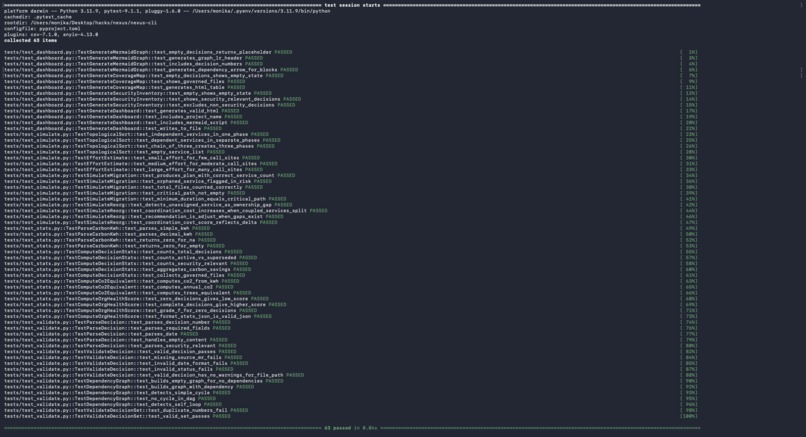The height and width of the screenshot is (437, 806).
Task: Click the 'configfile: pyproject.toml' line
Action: 42,29
